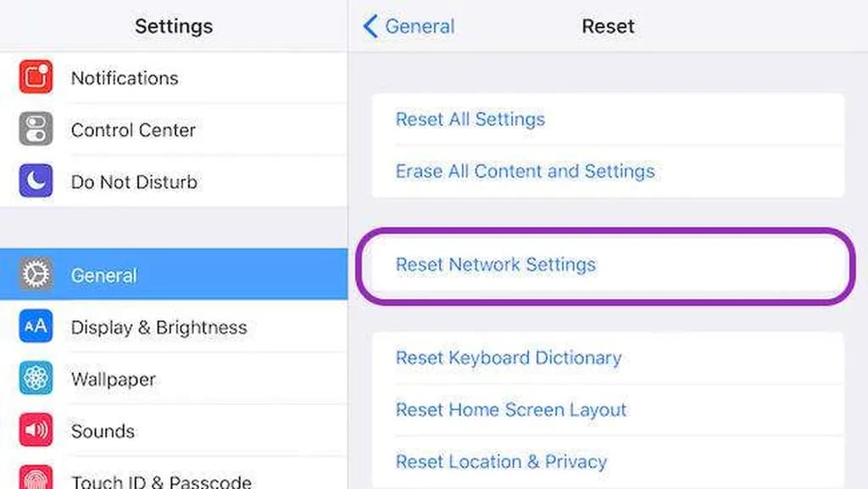Screen dimensions: 868x489
Task: Tap the Touch ID fingerprint icon
Action: (36, 477)
